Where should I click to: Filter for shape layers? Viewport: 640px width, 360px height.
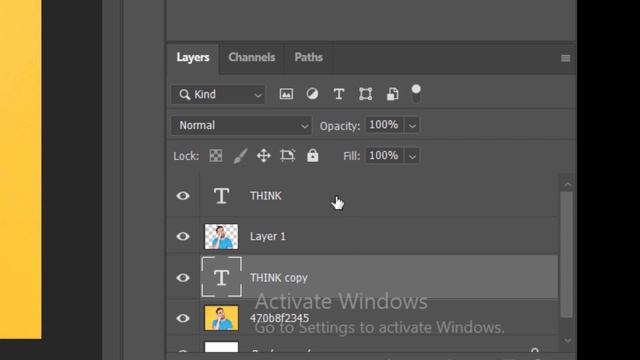(x=365, y=94)
